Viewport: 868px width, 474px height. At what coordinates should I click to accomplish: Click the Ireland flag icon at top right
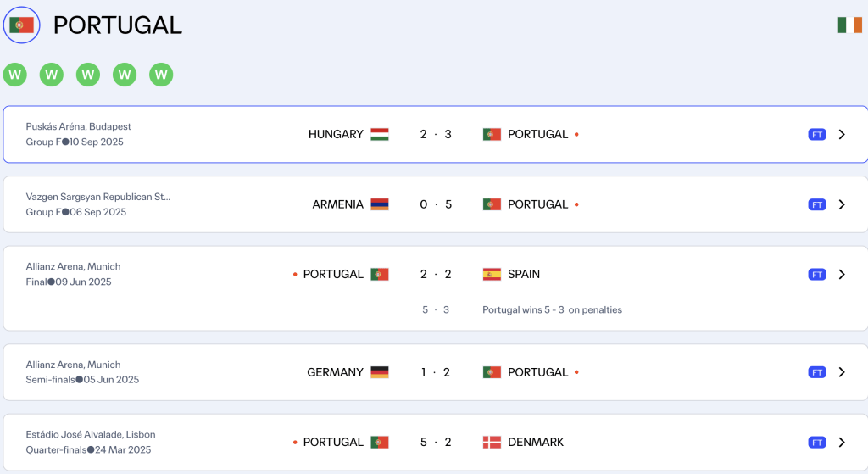[849, 25]
